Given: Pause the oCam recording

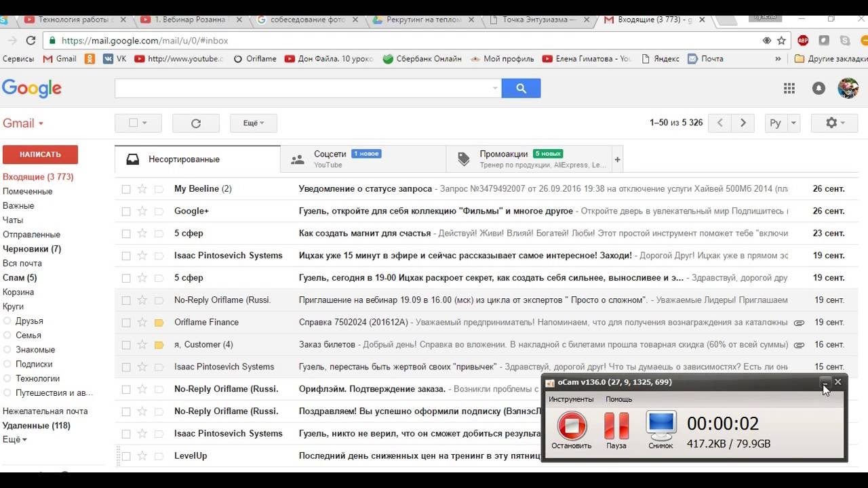Looking at the screenshot, I should point(616,430).
